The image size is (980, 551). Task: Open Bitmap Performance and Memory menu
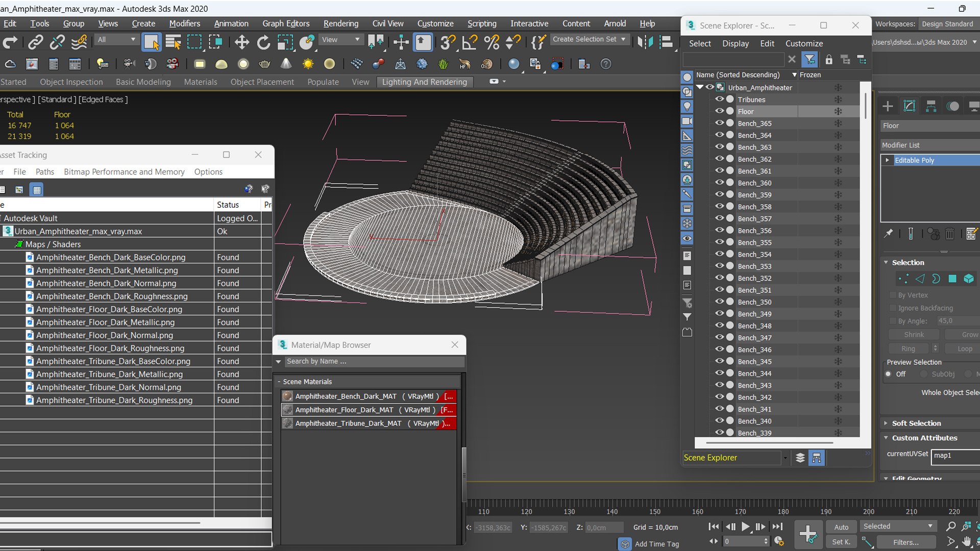[124, 172]
